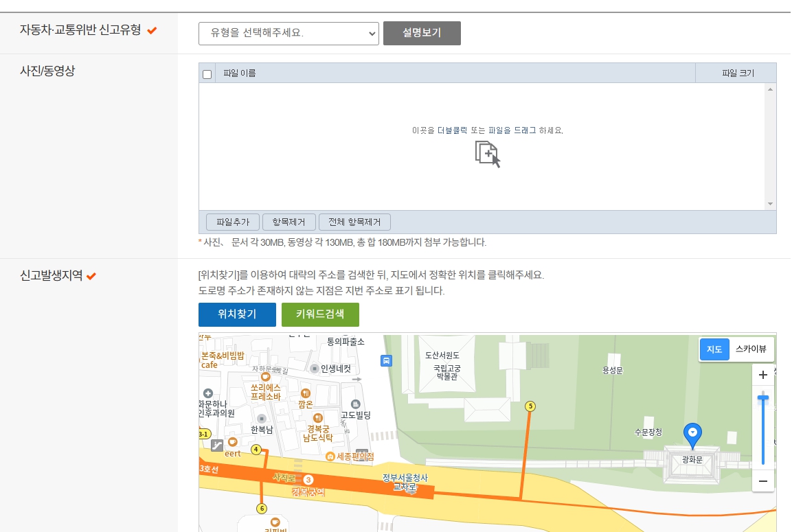Click the 설명보기 button

[x=422, y=33]
